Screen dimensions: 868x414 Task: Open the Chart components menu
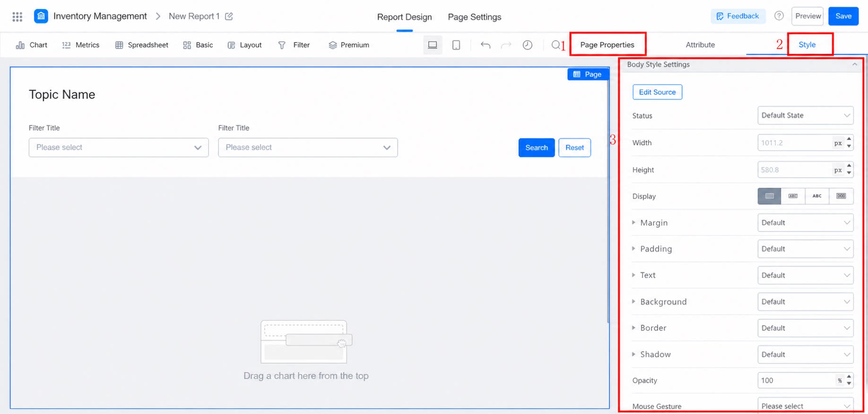[32, 45]
